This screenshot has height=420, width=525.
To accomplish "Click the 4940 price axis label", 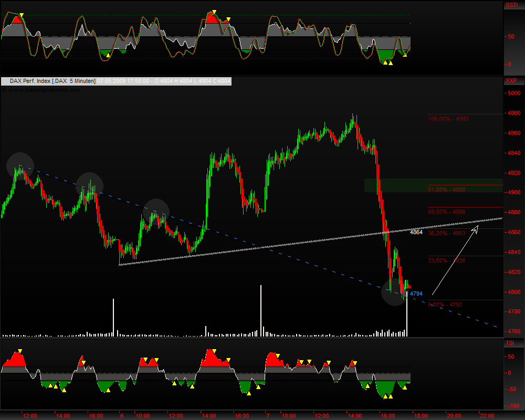I will tap(514, 153).
